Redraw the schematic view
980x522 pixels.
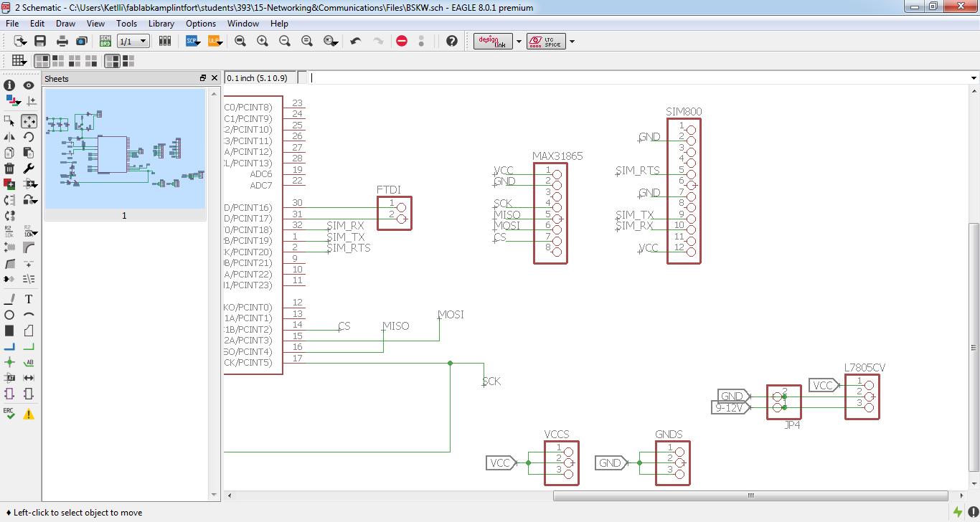[x=307, y=41]
